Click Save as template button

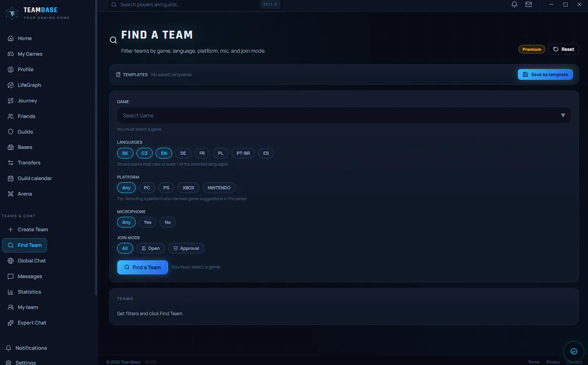point(545,75)
